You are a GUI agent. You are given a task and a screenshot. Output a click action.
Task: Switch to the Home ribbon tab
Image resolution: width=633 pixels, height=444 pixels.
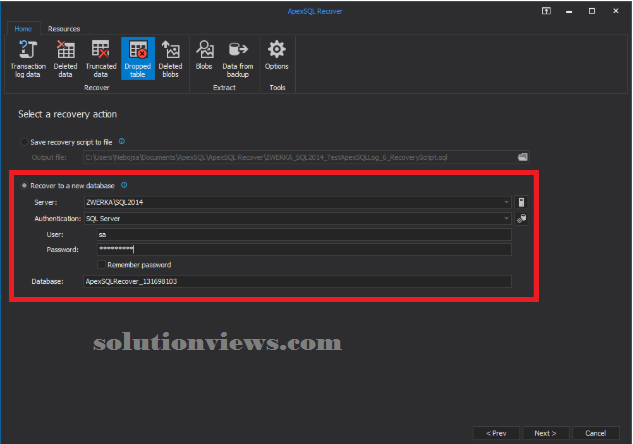23,29
